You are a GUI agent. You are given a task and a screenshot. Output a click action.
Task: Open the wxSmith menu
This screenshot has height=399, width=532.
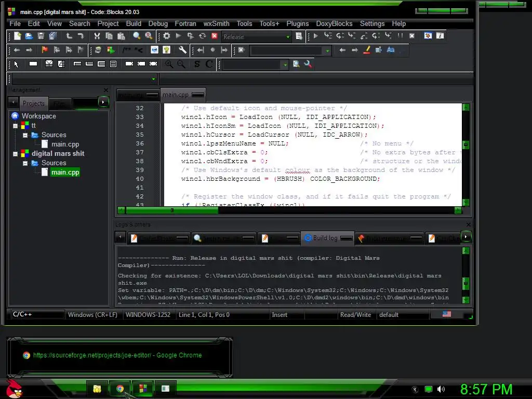217,24
